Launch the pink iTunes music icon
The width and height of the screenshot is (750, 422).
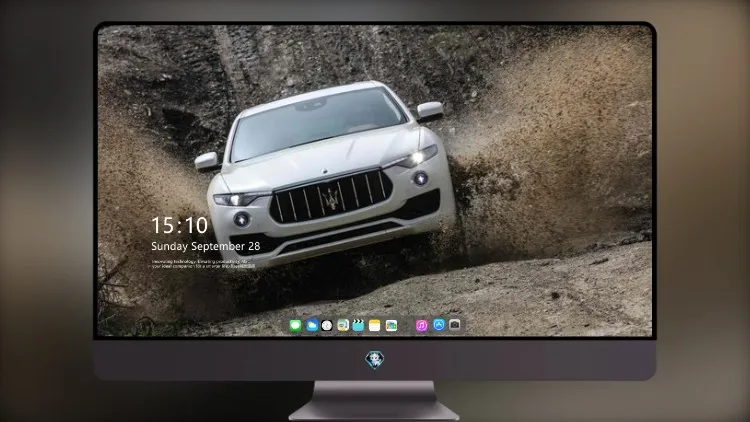pyautogui.click(x=421, y=326)
